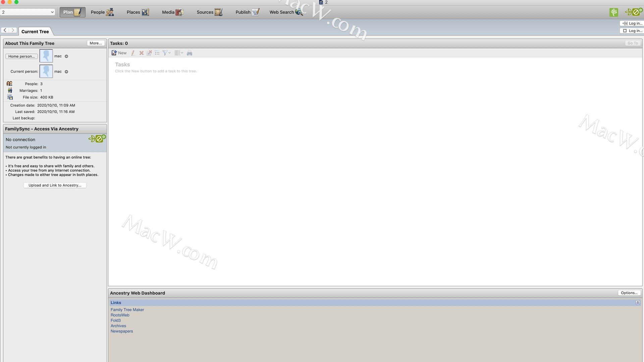Click the File size icon

[10, 97]
